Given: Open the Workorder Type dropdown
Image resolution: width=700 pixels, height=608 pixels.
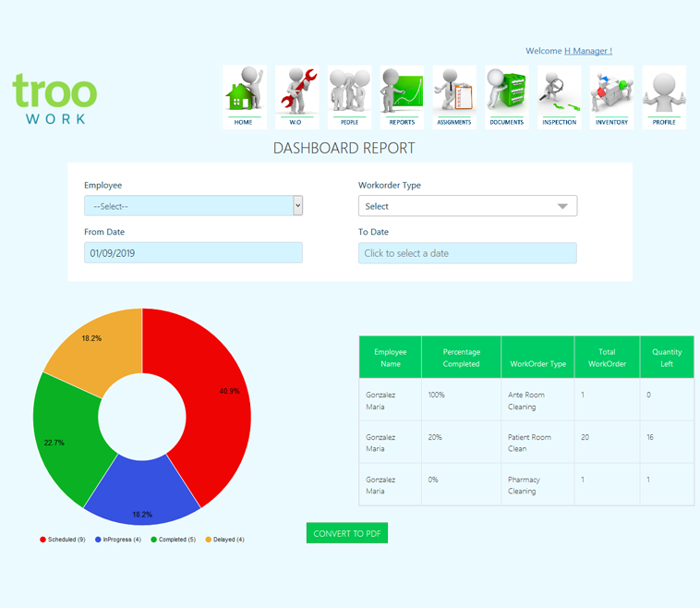Looking at the screenshot, I should click(x=467, y=206).
